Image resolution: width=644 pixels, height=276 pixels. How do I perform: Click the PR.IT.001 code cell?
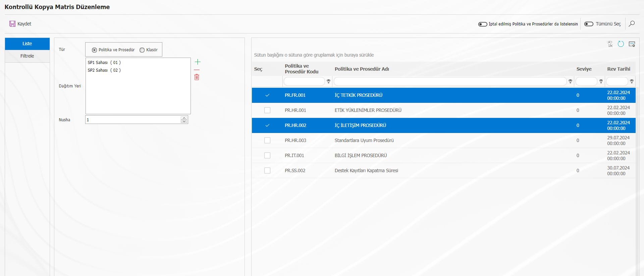coord(294,155)
